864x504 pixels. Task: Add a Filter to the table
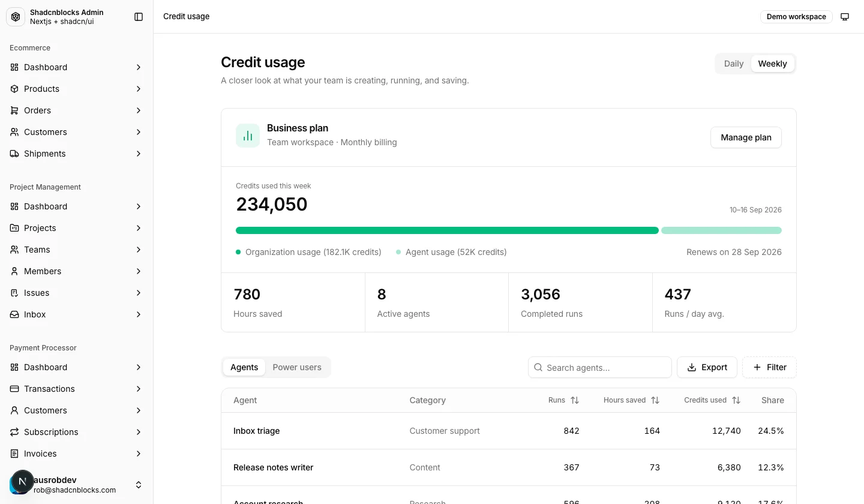tap(769, 367)
